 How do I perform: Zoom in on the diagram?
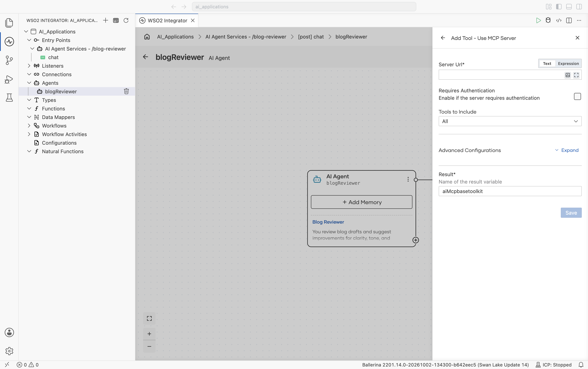tap(149, 334)
